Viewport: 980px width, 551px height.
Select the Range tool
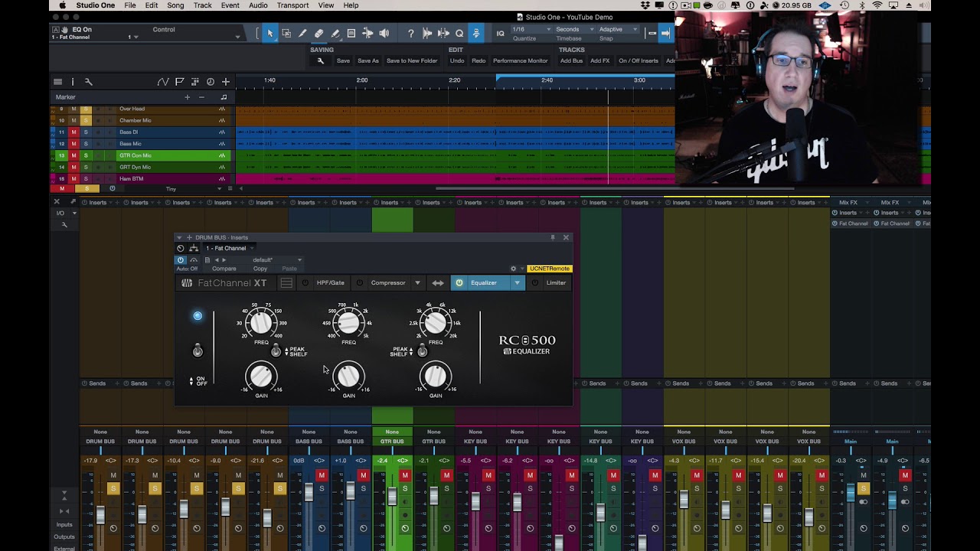coord(286,33)
